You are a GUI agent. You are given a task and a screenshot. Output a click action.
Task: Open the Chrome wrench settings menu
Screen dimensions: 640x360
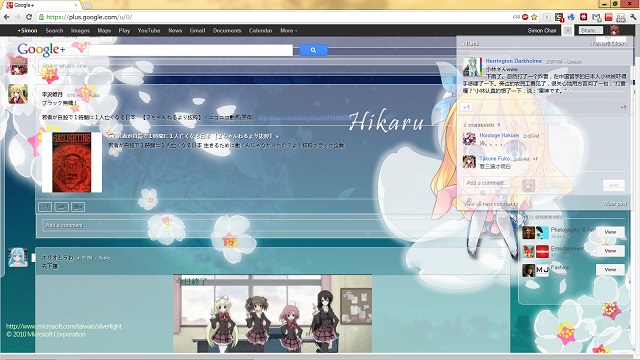(x=633, y=17)
